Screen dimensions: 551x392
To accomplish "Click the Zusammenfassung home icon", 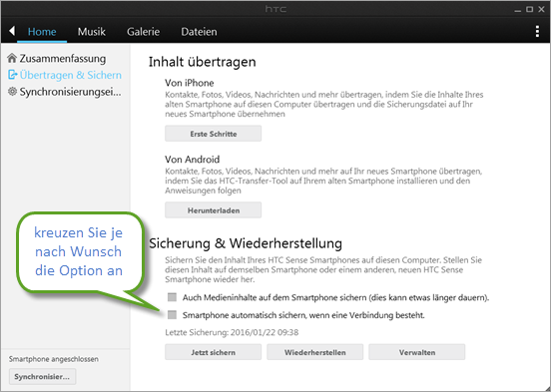I will click(12, 58).
